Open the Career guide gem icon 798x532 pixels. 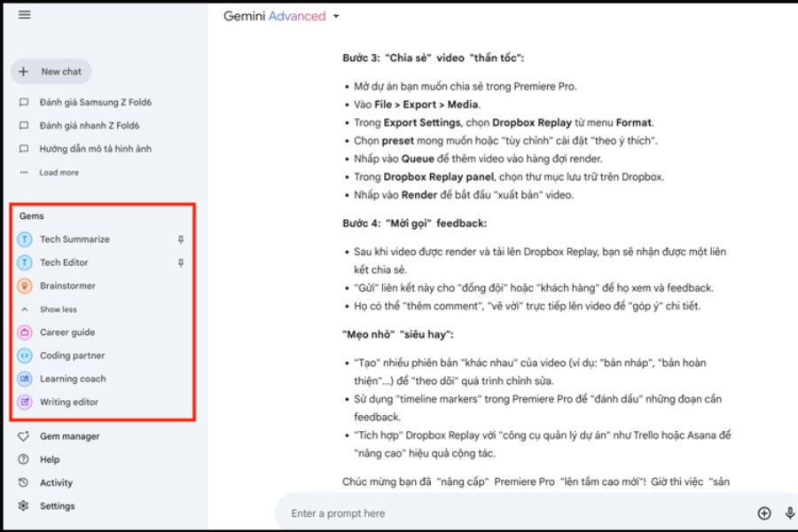pyautogui.click(x=25, y=332)
